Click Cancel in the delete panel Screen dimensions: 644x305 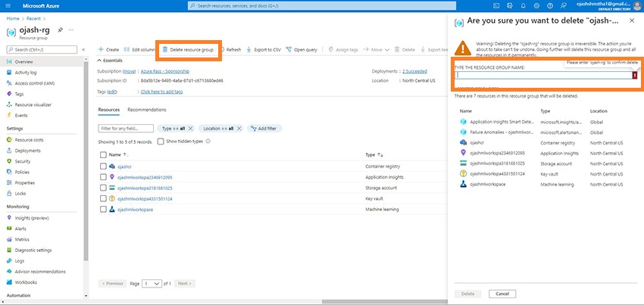(502, 294)
